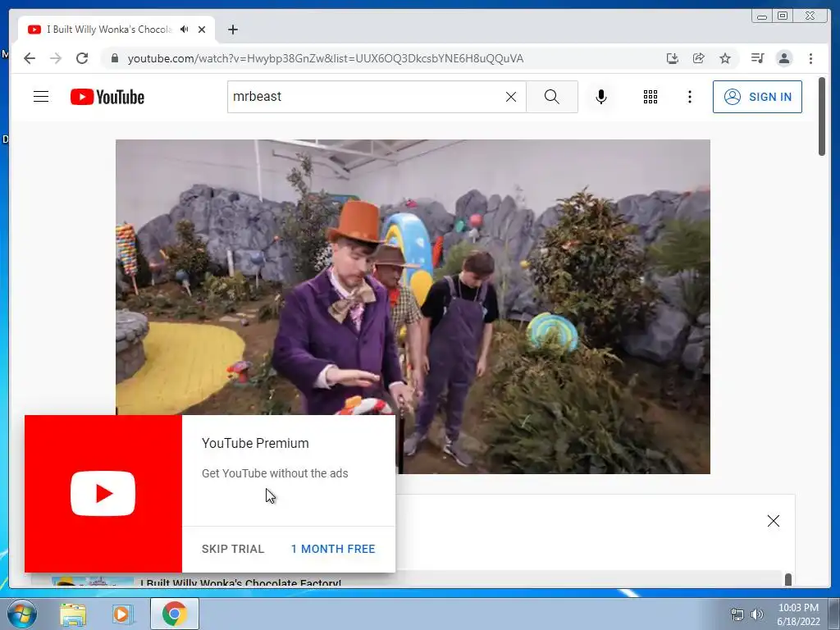Click the page vertical scrollbar
The width and height of the screenshot is (840, 630).
822,116
